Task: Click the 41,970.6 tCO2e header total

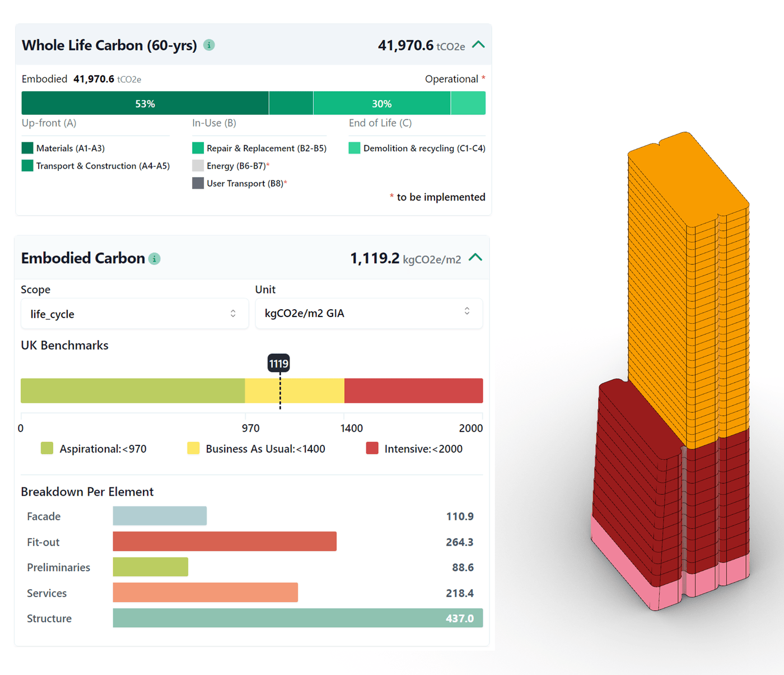Action: 421,45
